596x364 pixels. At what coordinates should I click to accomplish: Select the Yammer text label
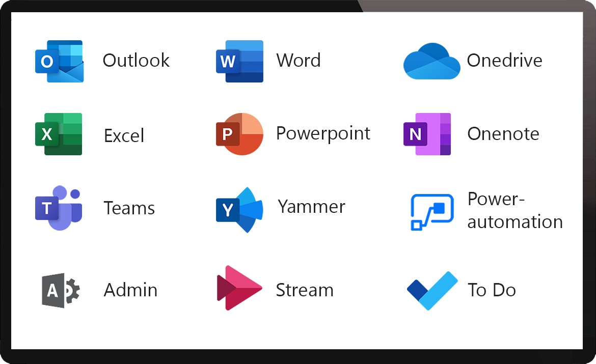coord(311,207)
